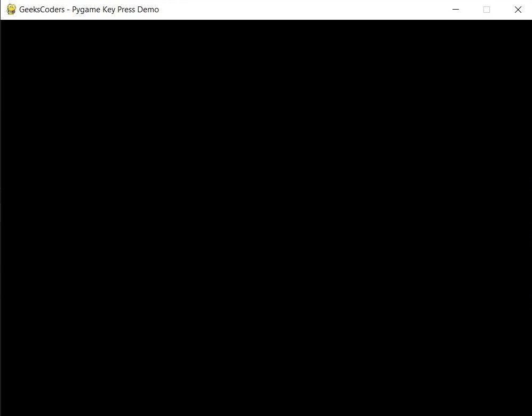The width and height of the screenshot is (532, 416).
Task: Click the 'GeeksCoders - Pygame Key Press Demo' title
Action: (x=89, y=10)
